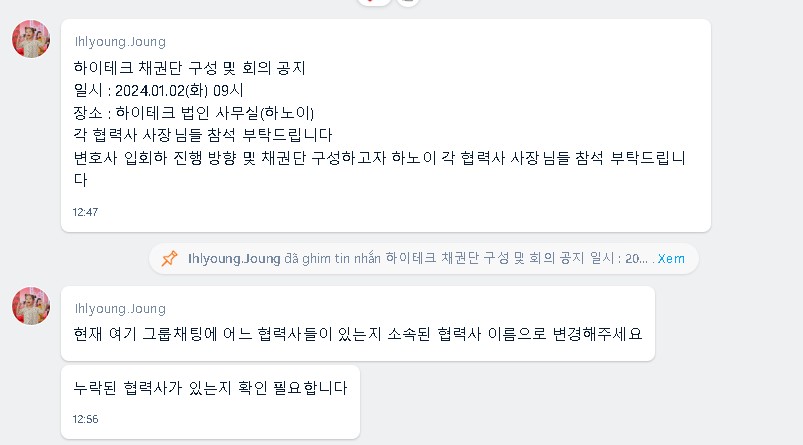
Task: Open the avatar beside the group rename request
Action: click(31, 306)
